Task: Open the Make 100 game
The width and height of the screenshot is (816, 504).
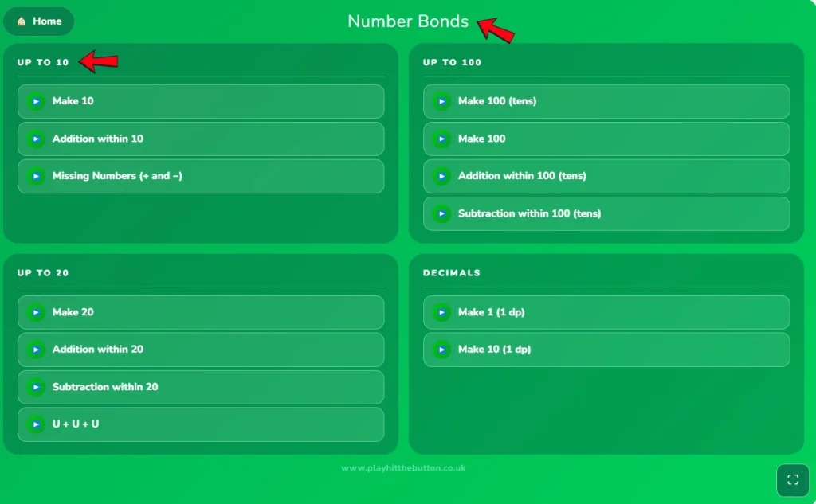Action: [606, 139]
